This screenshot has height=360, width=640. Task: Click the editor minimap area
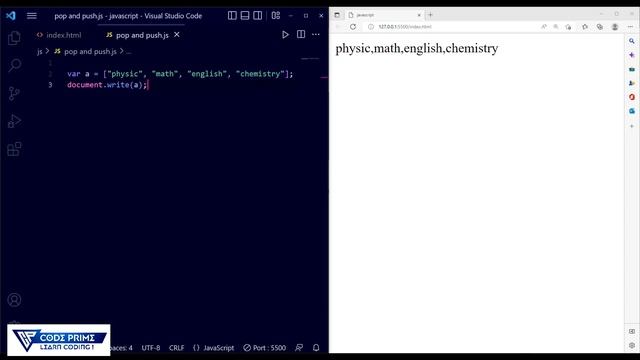(x=310, y=59)
